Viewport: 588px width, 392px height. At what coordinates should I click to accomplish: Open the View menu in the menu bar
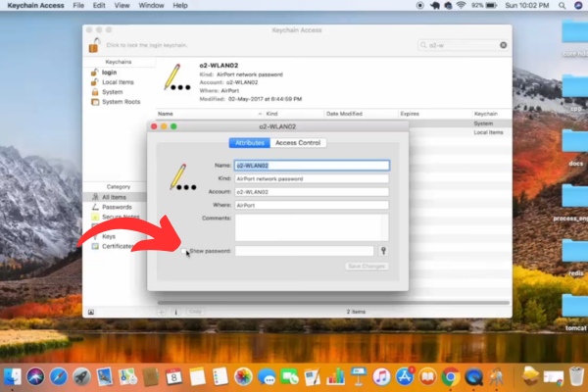tap(122, 6)
